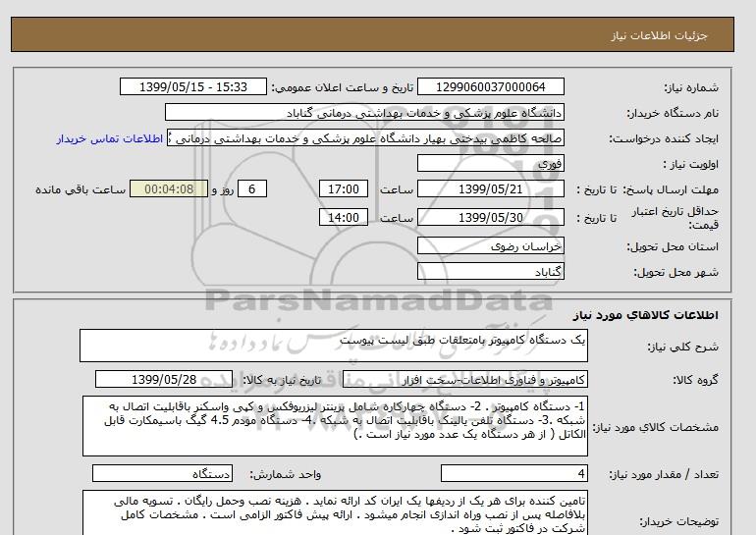
Task: Click the label شرح کلی نیاز
Action: 682,347
